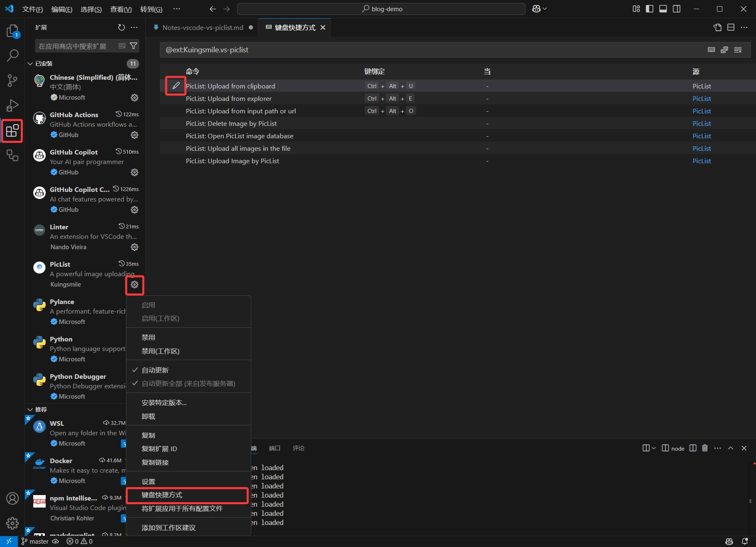Clear extensions search results icon

(122, 46)
